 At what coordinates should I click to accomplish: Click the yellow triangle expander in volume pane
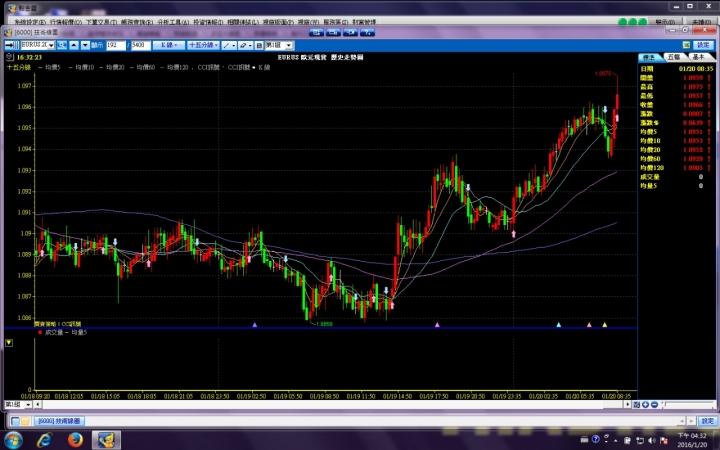point(9,343)
